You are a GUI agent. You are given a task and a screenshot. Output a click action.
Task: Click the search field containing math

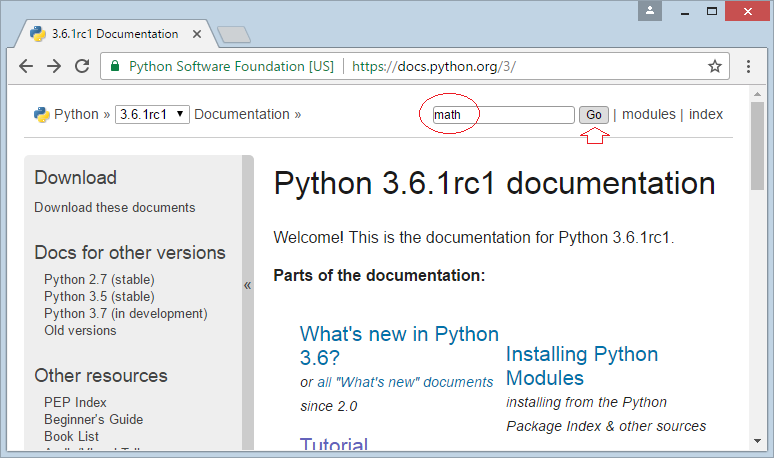pyautogui.click(x=503, y=115)
